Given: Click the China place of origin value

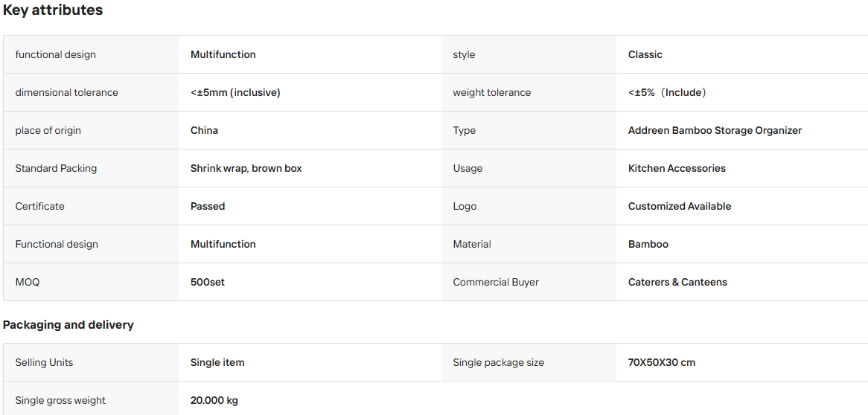Looking at the screenshot, I should [x=204, y=131].
